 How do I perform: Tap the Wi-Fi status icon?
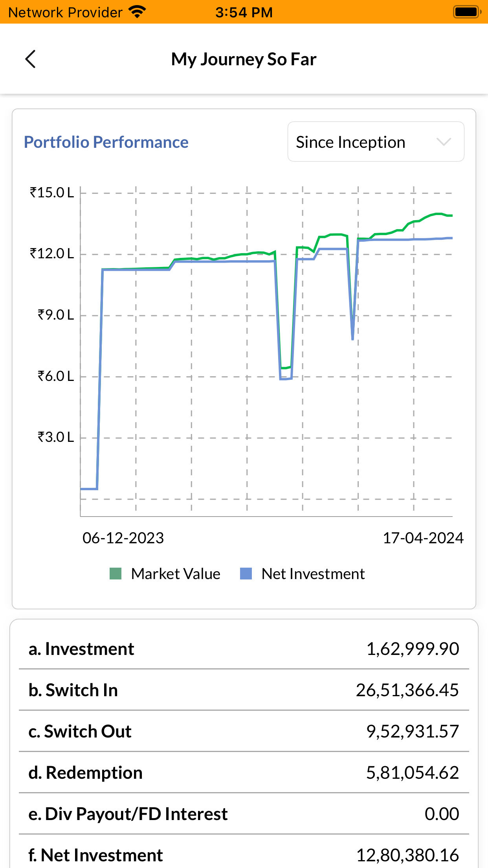click(137, 12)
